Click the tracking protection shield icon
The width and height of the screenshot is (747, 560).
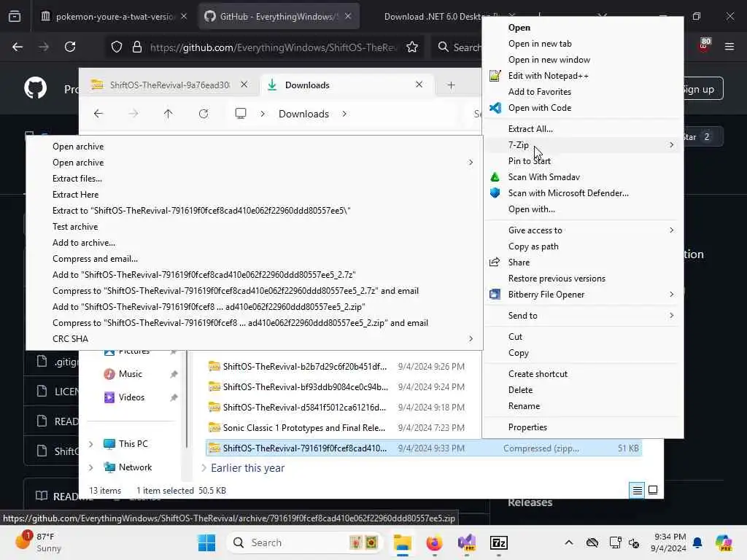point(117,47)
